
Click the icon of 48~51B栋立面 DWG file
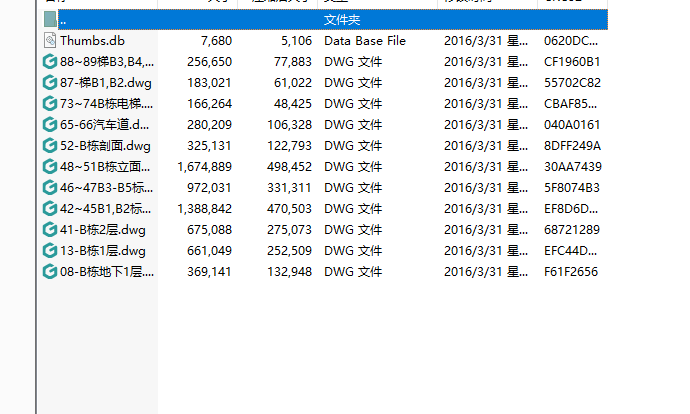coord(50,166)
